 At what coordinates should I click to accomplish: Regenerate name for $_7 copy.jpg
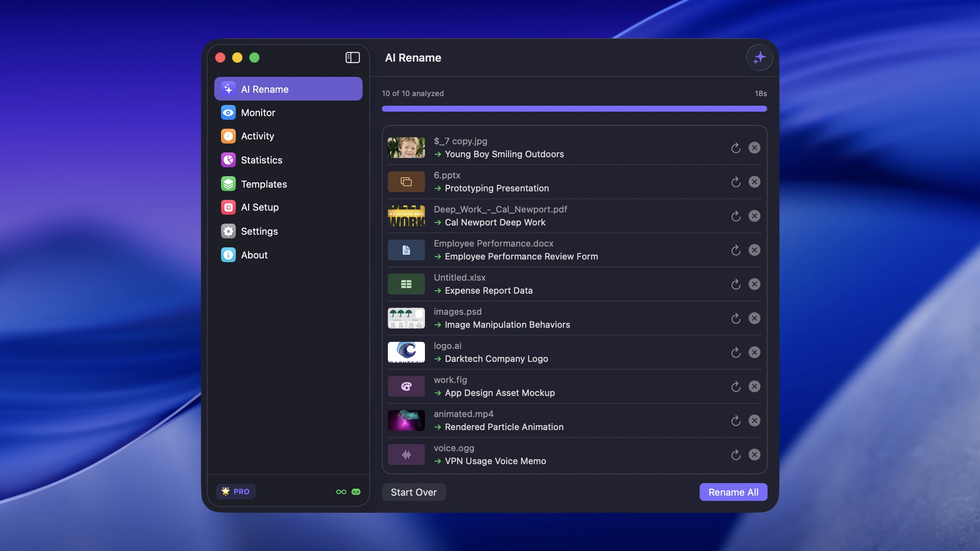pos(736,148)
